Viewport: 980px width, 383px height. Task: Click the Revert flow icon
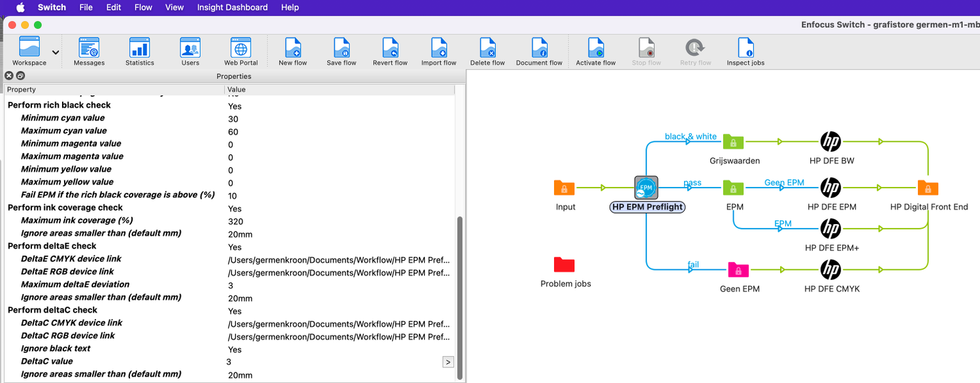click(390, 51)
